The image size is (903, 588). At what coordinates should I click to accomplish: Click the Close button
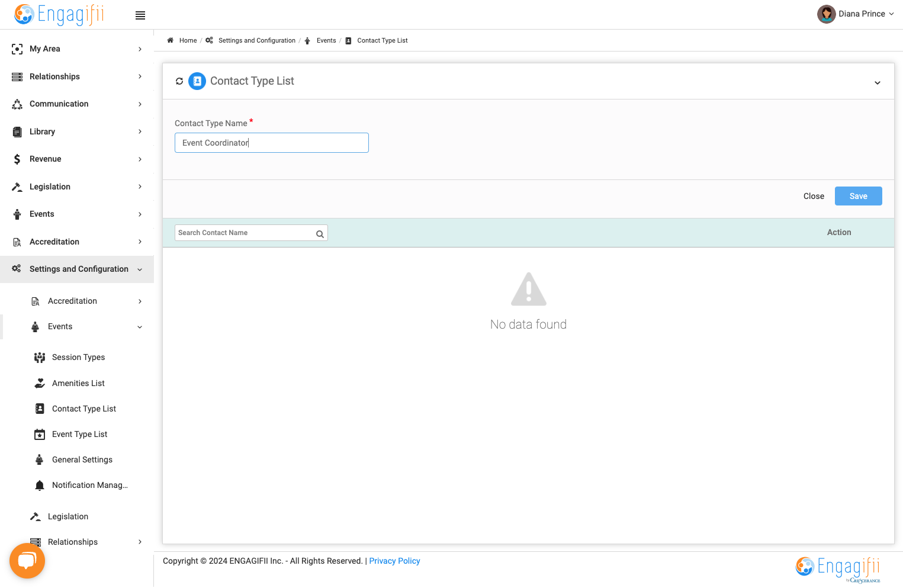814,196
